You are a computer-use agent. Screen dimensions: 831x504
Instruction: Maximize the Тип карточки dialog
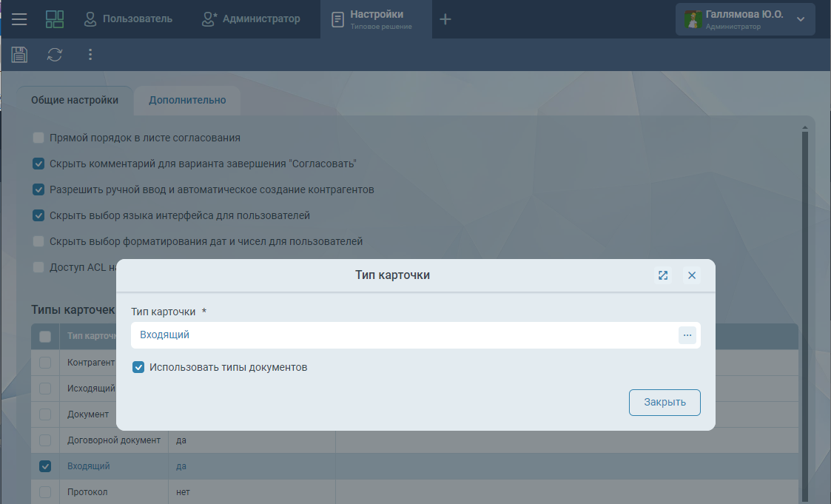[663, 275]
